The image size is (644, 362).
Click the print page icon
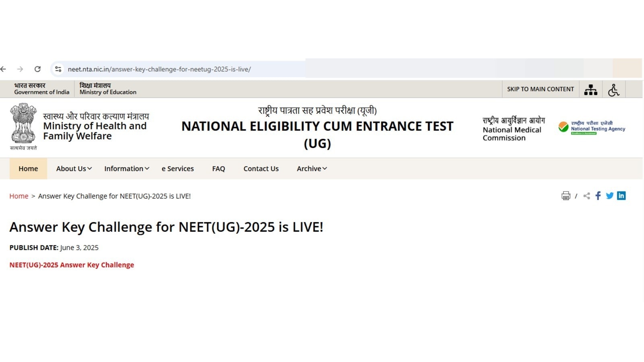566,196
